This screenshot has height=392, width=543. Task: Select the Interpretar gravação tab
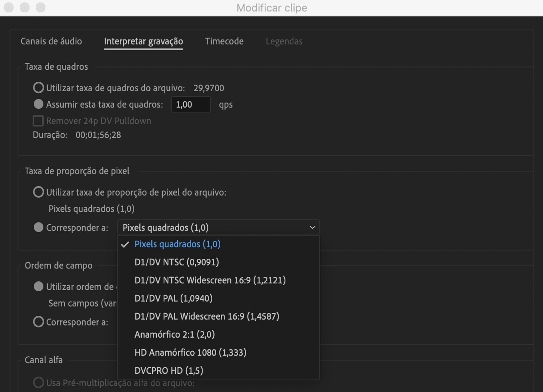pyautogui.click(x=143, y=41)
